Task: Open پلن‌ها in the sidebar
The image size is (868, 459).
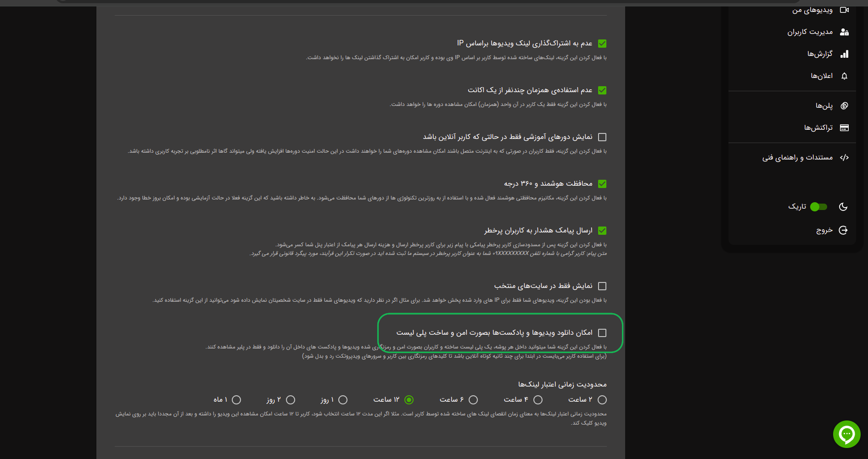Action: pyautogui.click(x=824, y=106)
